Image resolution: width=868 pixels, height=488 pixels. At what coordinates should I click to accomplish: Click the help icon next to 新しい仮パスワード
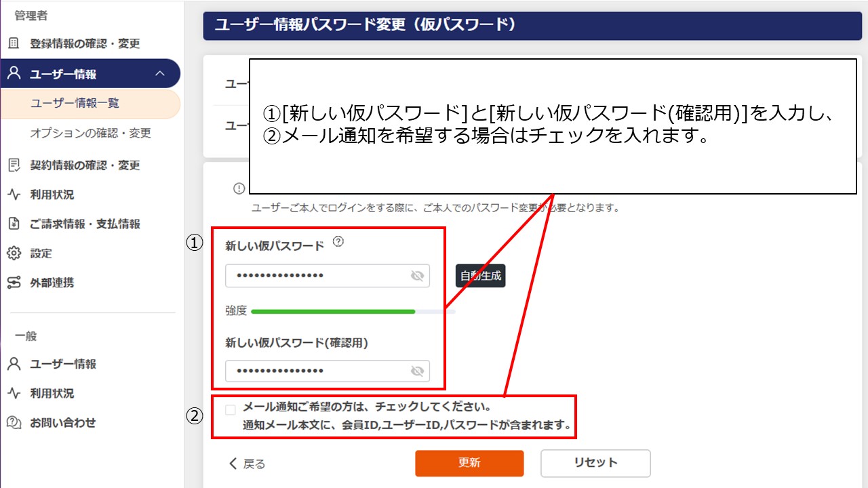(x=339, y=242)
